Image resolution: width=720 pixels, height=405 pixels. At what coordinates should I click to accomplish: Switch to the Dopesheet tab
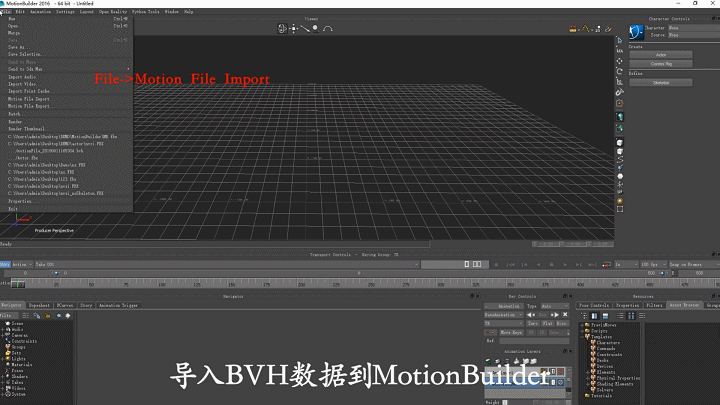[x=39, y=305]
